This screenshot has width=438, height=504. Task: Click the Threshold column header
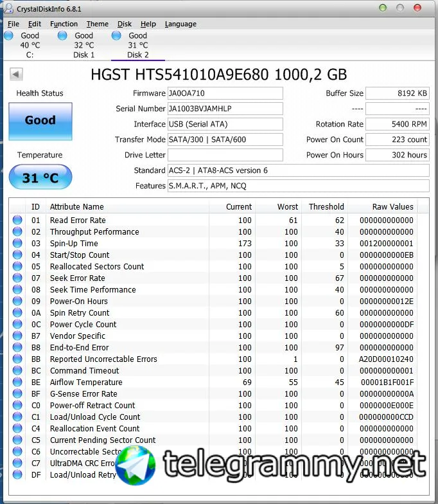click(325, 207)
